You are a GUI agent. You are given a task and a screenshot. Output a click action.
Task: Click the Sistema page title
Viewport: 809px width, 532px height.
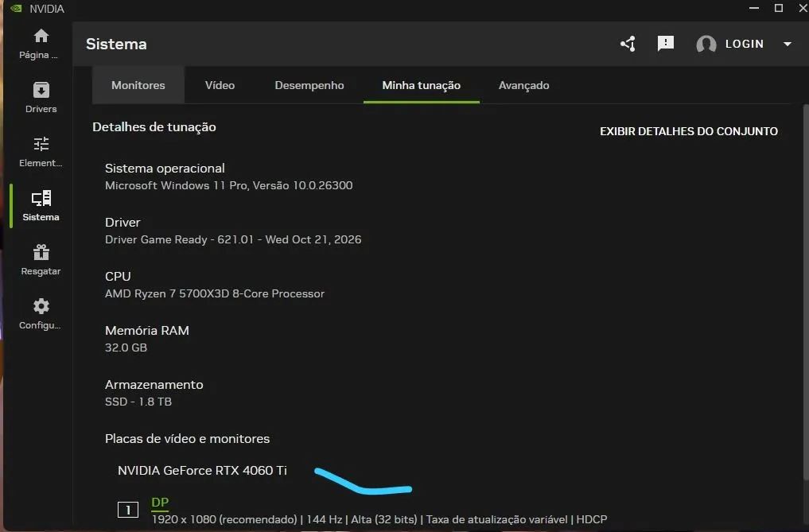(116, 45)
